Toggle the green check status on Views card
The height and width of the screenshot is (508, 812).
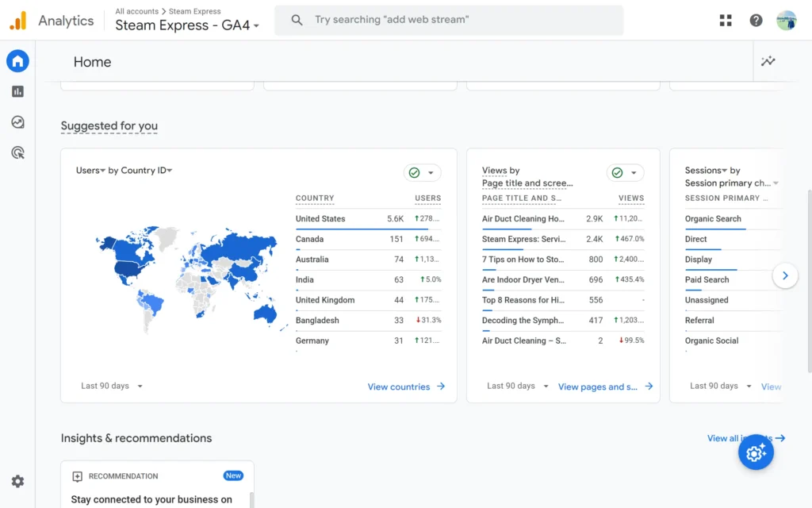point(625,173)
